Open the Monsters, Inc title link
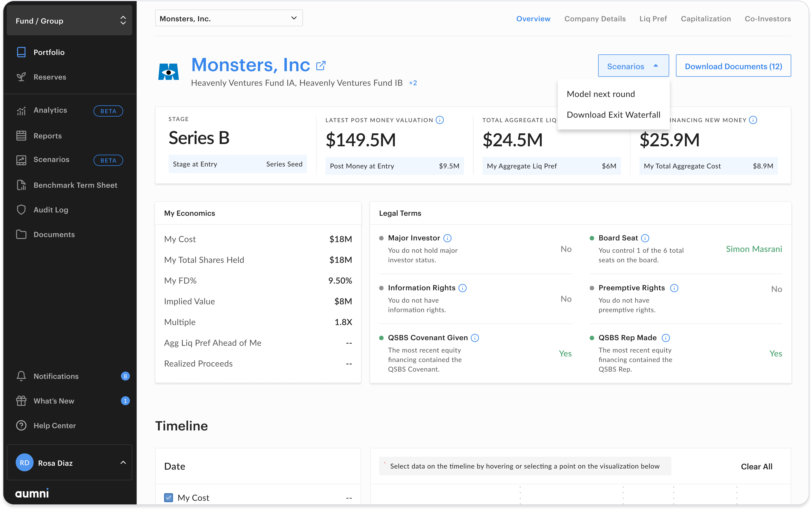812x510 pixels. pyautogui.click(x=251, y=65)
